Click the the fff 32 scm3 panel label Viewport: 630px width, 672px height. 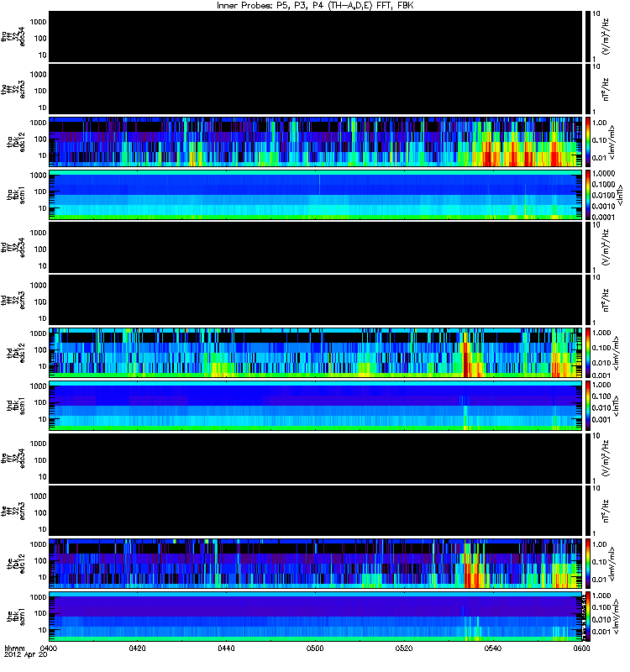tap(13, 512)
